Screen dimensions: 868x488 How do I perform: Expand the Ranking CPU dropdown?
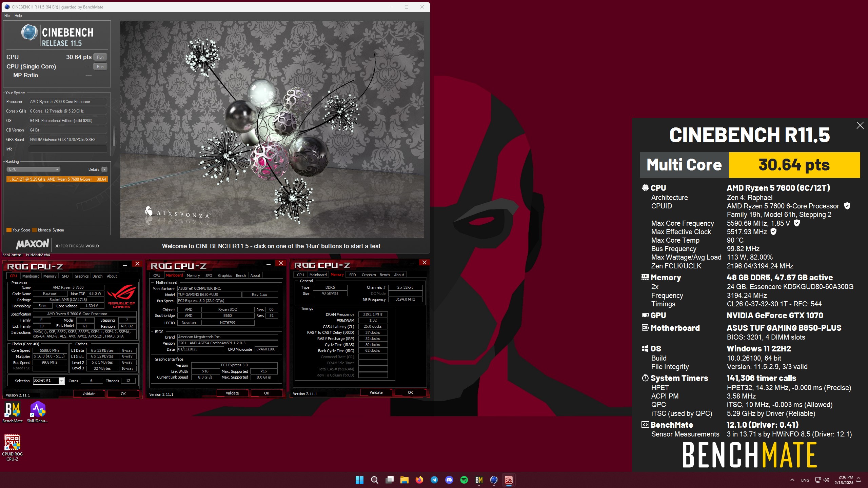pos(33,169)
